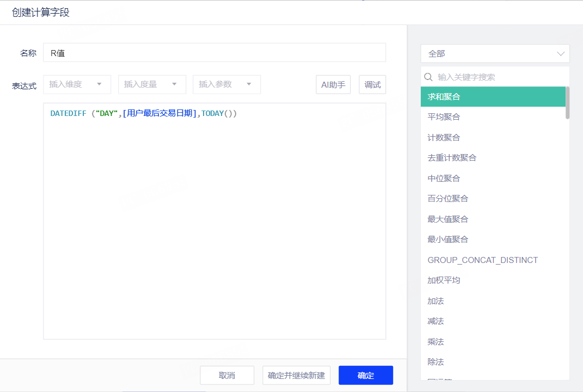
Task: Click the AI助手 button
Action: pos(333,84)
